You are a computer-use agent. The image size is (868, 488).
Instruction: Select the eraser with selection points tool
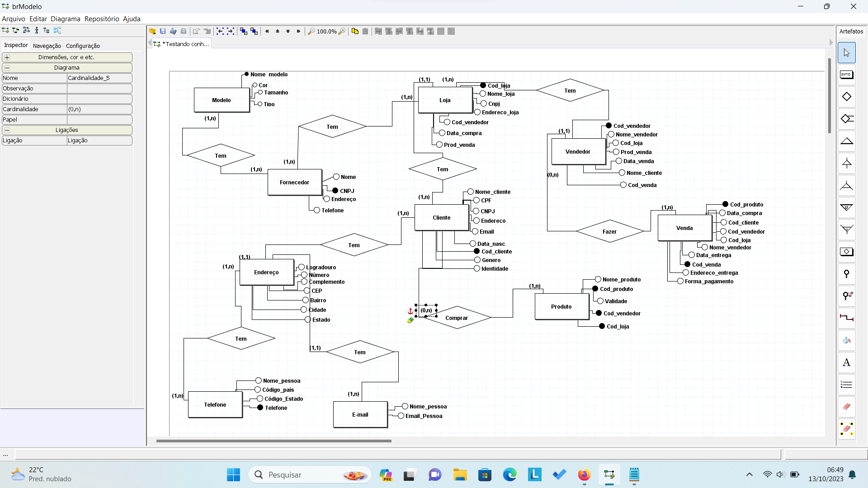coord(846,429)
